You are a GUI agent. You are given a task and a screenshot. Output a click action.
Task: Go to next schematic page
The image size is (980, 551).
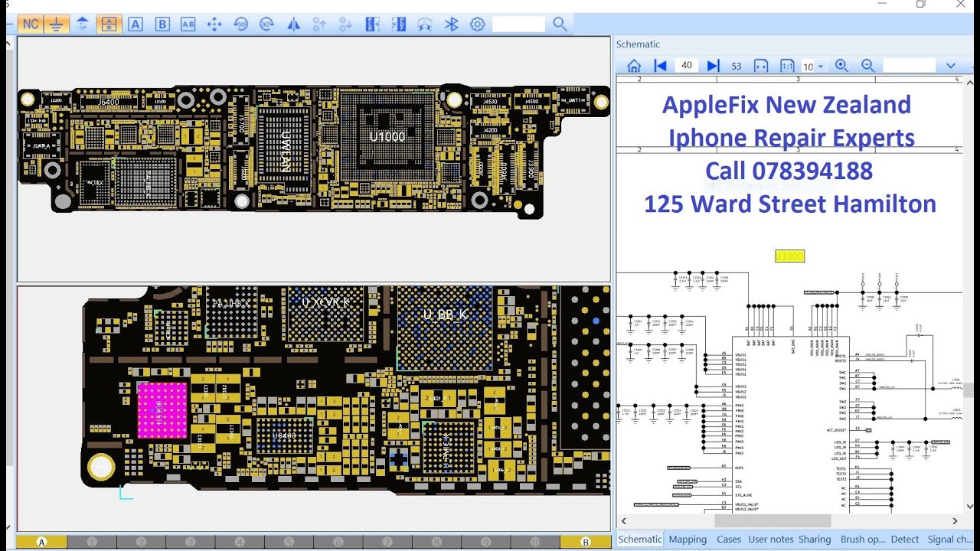[713, 66]
